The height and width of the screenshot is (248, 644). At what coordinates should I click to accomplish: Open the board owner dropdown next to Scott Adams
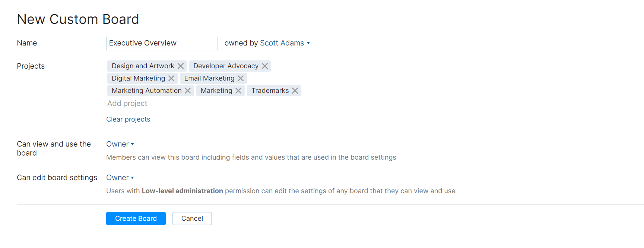(309, 43)
